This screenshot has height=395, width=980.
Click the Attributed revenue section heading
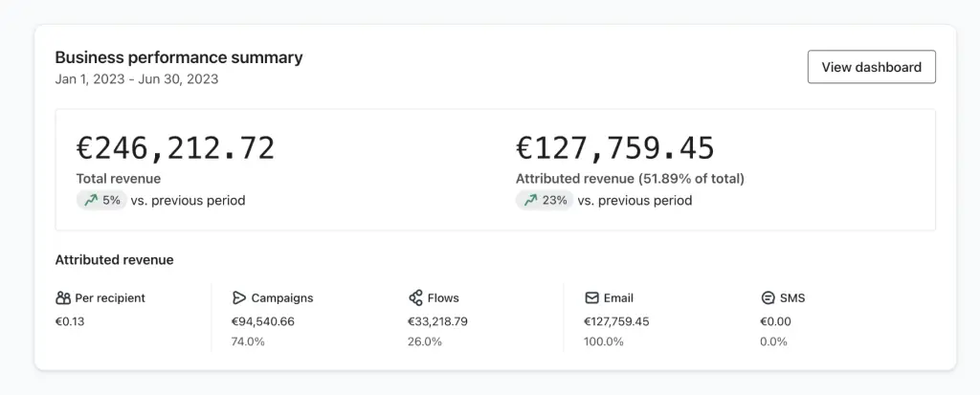coord(115,260)
